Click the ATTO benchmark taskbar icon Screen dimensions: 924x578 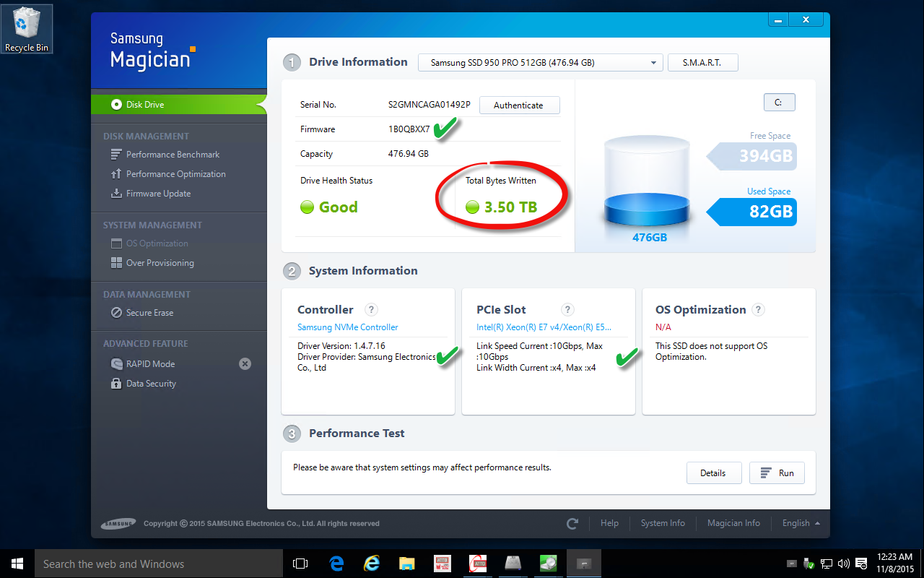478,564
